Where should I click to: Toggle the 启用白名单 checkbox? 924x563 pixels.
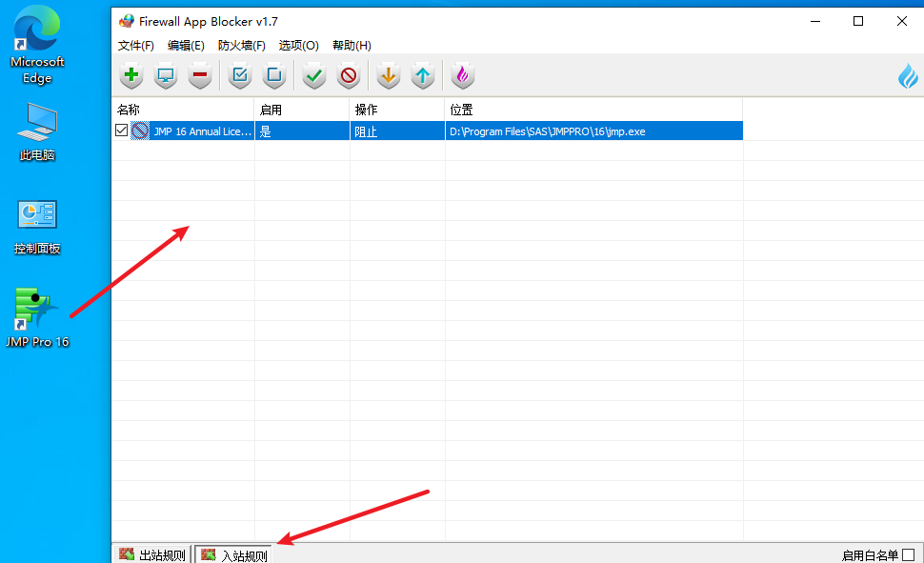coord(908,554)
